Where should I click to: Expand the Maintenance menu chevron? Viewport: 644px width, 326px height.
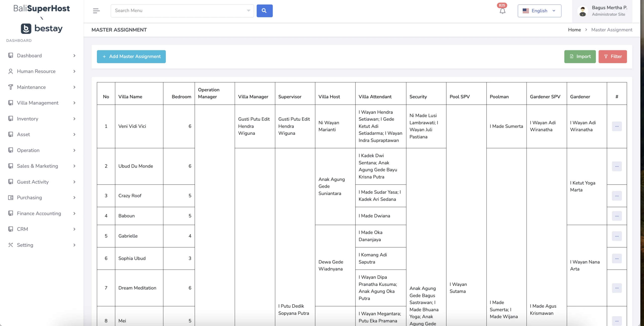point(74,87)
